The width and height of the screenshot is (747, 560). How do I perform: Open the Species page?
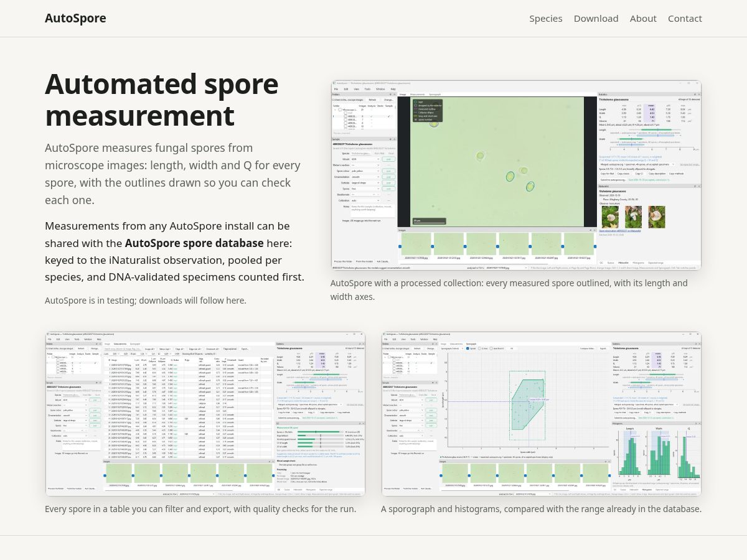[546, 19]
